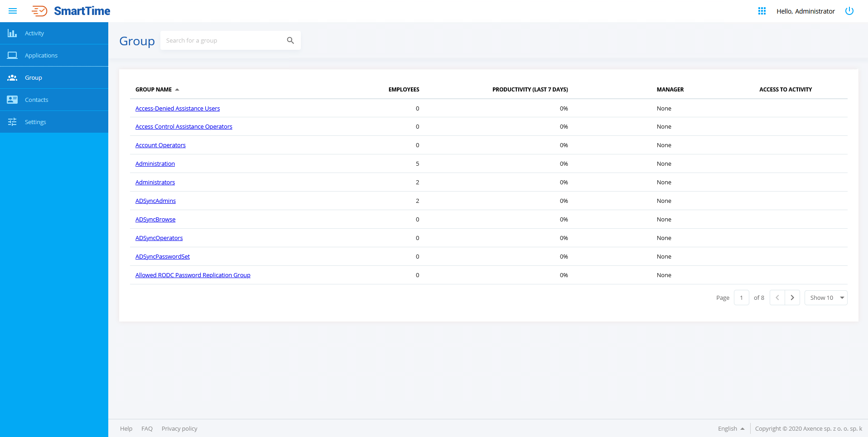The height and width of the screenshot is (437, 868).
Task: Click the Contacts card icon
Action: pos(12,100)
